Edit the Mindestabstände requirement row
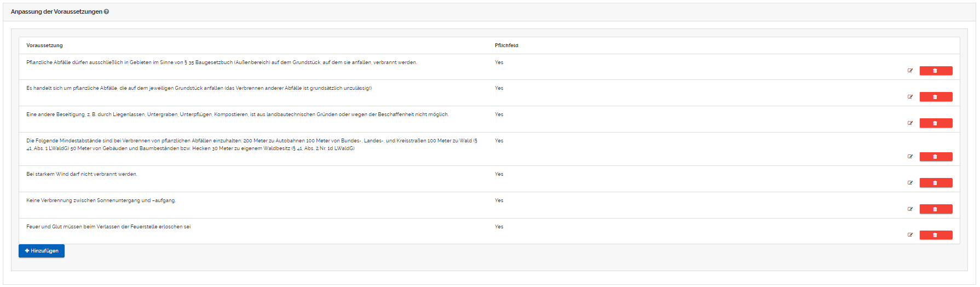The height and width of the screenshot is (287, 980). tap(910, 157)
